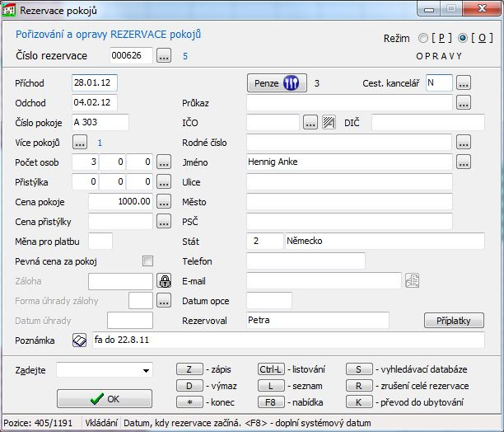
Task: Click the Cena přistýlky input field
Action: 120,221
